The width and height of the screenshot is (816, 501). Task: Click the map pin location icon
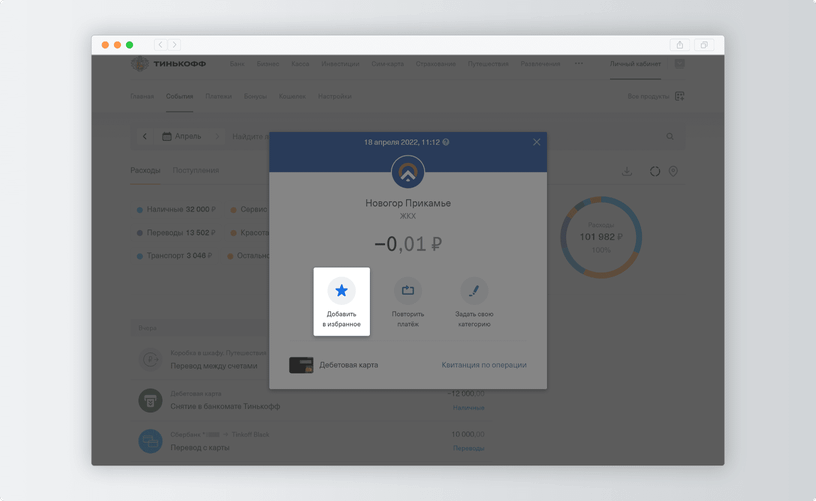point(673,171)
